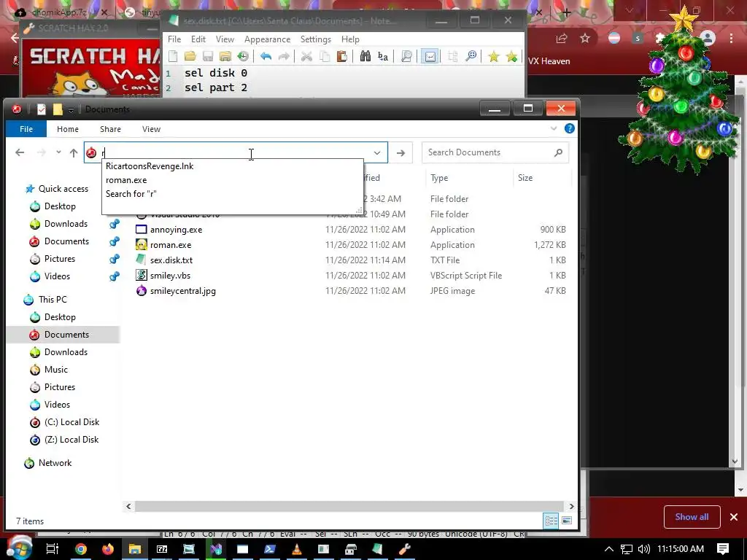Viewport: 747px width, 560px height.
Task: Click the Undo arrow in Notepad toolbar
Action: coord(266,57)
